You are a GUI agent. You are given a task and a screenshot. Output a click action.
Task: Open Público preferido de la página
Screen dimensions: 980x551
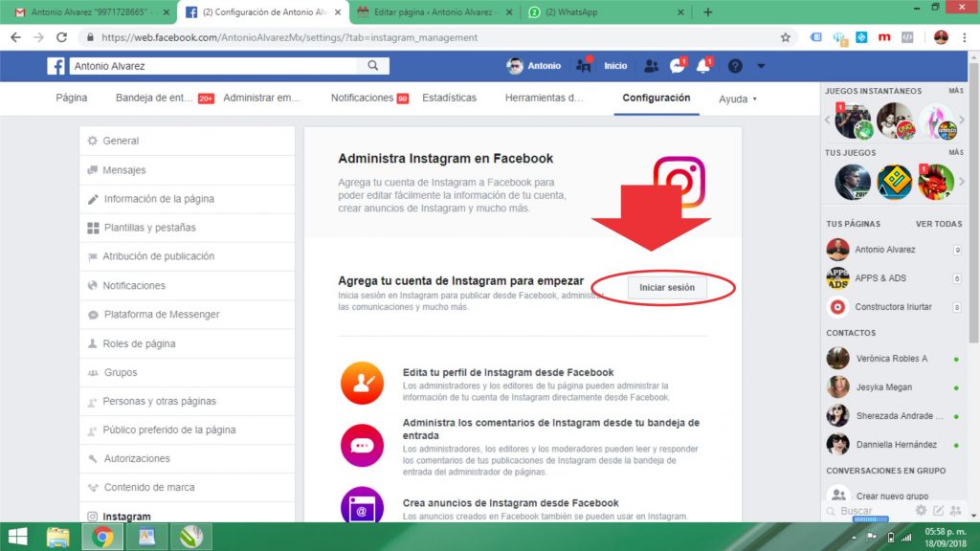(x=188, y=430)
